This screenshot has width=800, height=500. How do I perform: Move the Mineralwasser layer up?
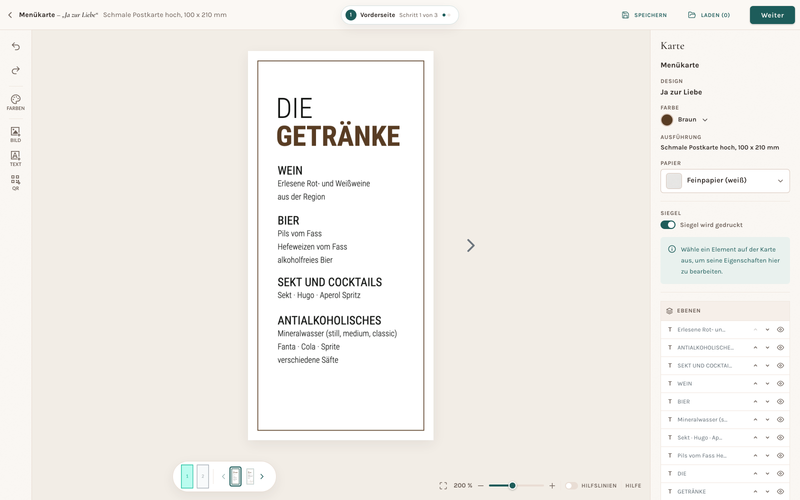[755, 419]
